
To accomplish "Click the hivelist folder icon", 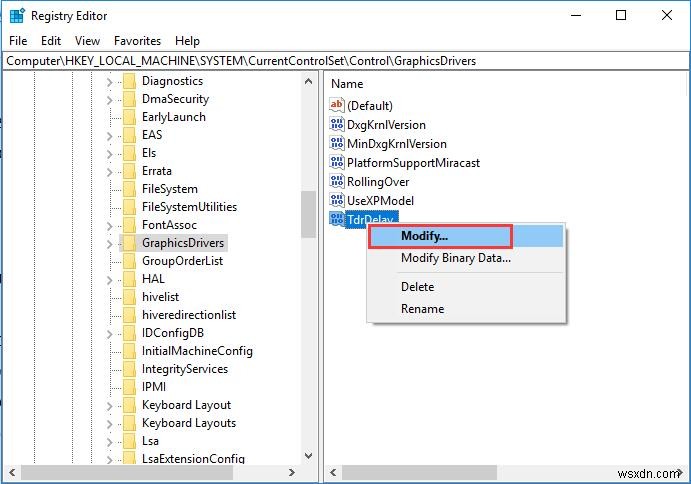I will coord(130,297).
